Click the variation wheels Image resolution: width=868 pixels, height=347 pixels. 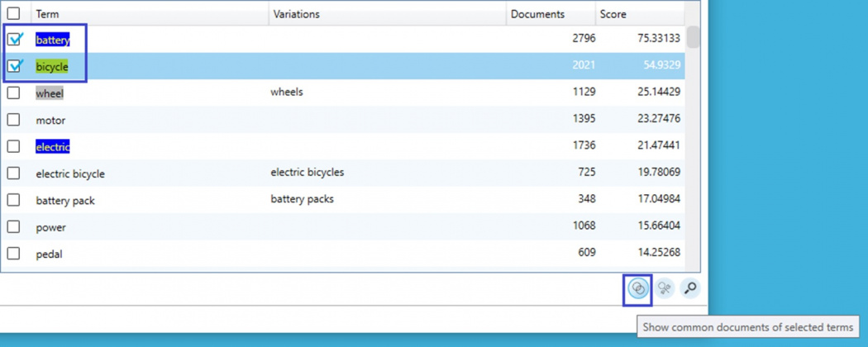pos(287,92)
